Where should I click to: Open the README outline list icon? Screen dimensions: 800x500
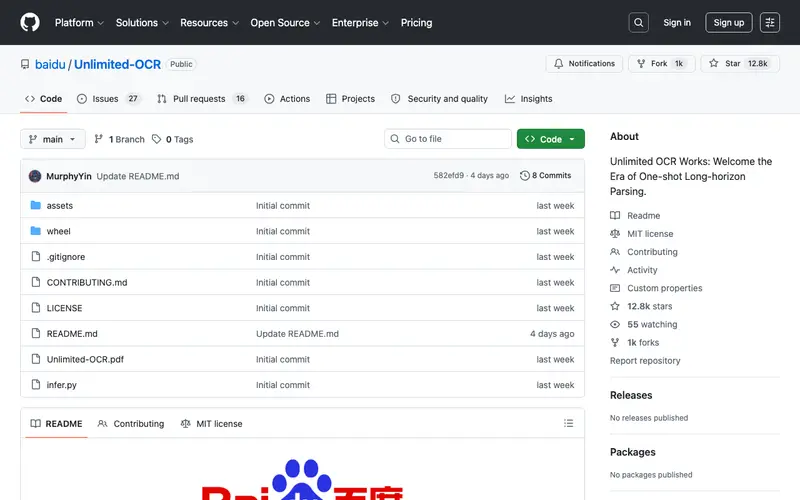(568, 423)
